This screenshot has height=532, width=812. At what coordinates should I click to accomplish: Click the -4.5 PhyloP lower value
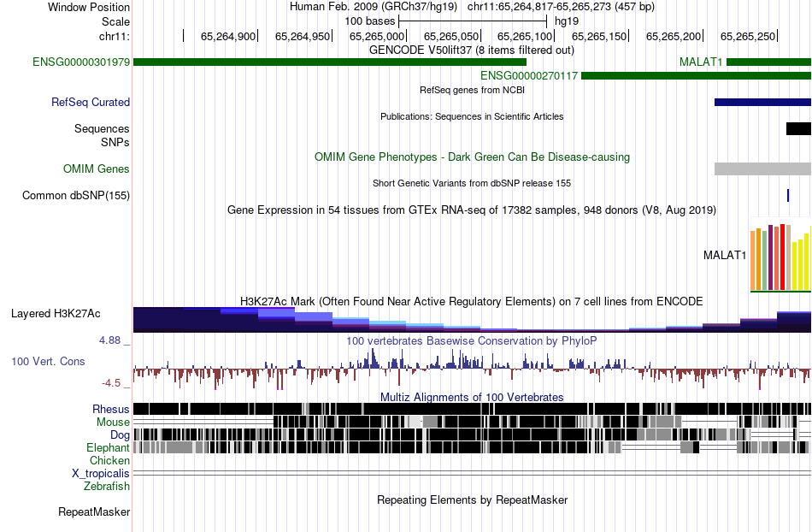[111, 383]
